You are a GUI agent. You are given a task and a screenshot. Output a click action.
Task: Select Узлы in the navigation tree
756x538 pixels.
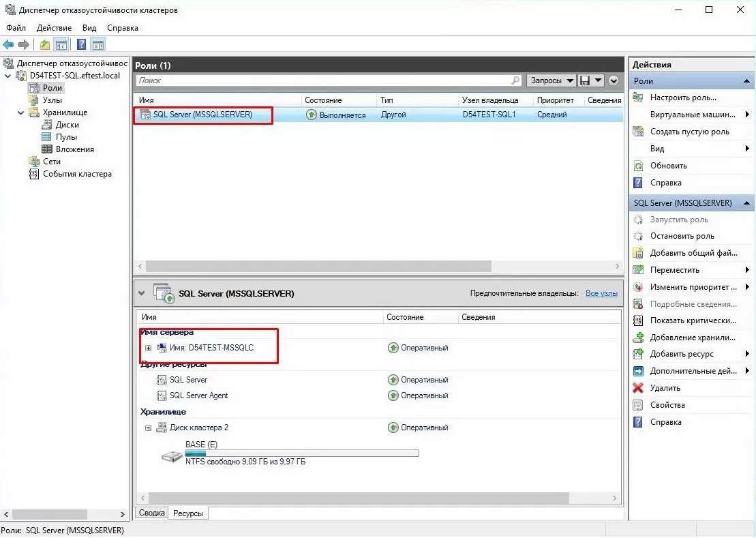click(x=52, y=100)
